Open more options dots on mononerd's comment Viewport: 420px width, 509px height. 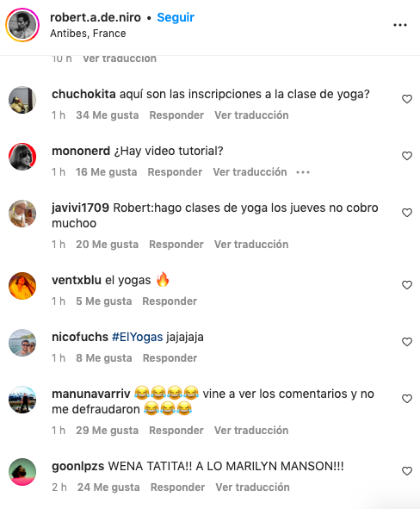[303, 172]
